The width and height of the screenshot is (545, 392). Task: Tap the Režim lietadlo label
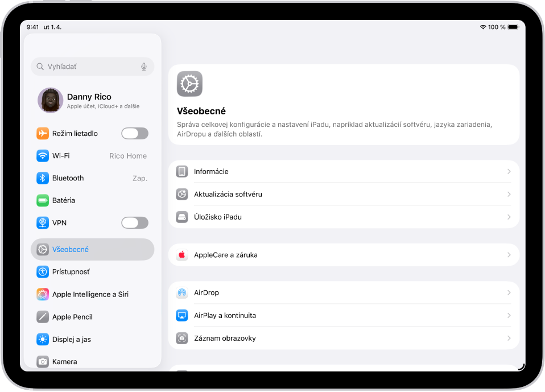pyautogui.click(x=75, y=134)
